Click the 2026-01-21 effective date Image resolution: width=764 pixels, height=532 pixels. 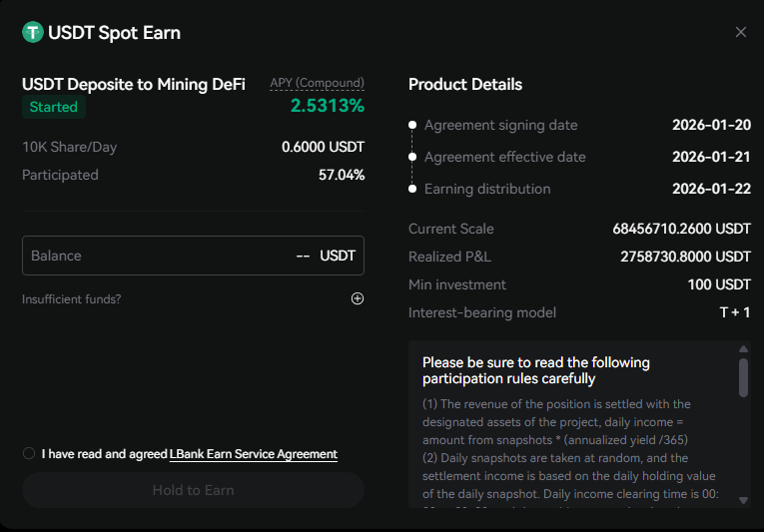coord(711,157)
